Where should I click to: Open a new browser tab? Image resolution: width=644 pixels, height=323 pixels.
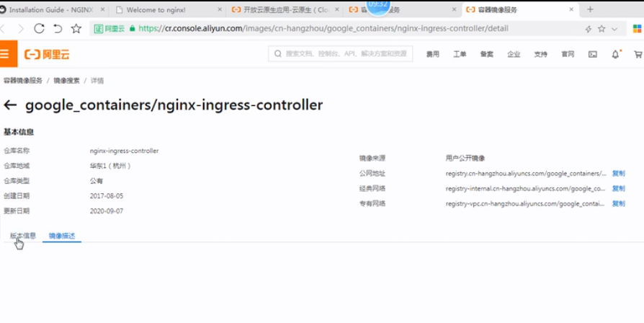point(590,9)
